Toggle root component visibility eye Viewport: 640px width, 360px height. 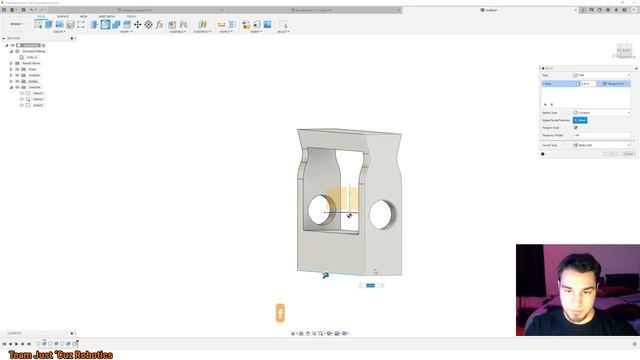coord(13,45)
